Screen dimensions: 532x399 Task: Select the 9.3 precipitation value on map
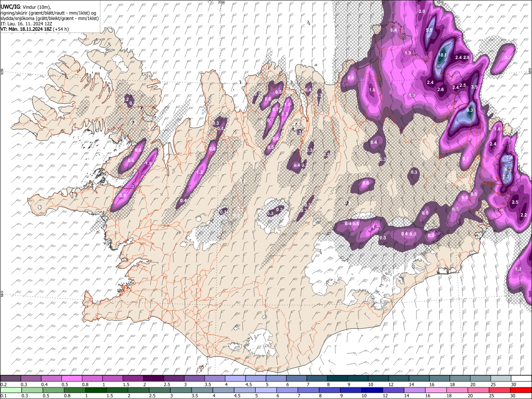(x=470, y=110)
